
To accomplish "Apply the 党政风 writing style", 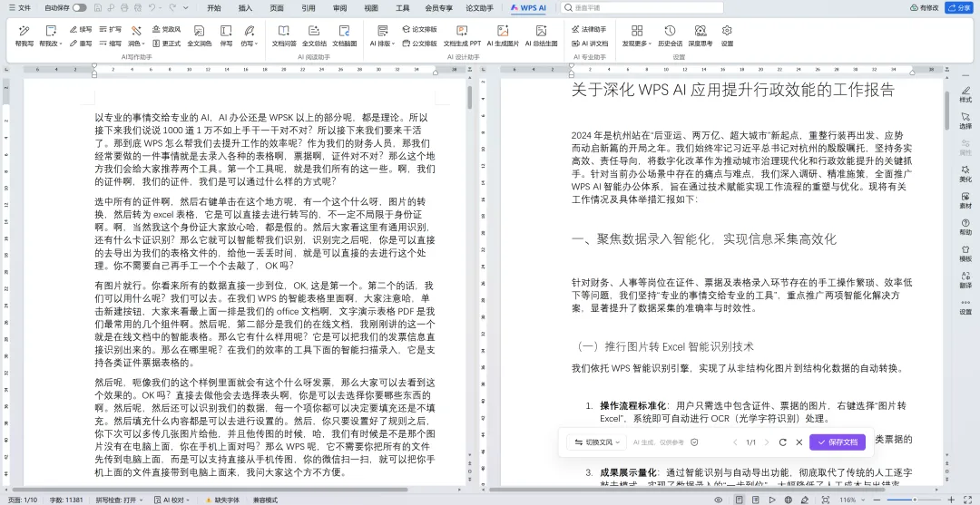I will pyautogui.click(x=166, y=29).
